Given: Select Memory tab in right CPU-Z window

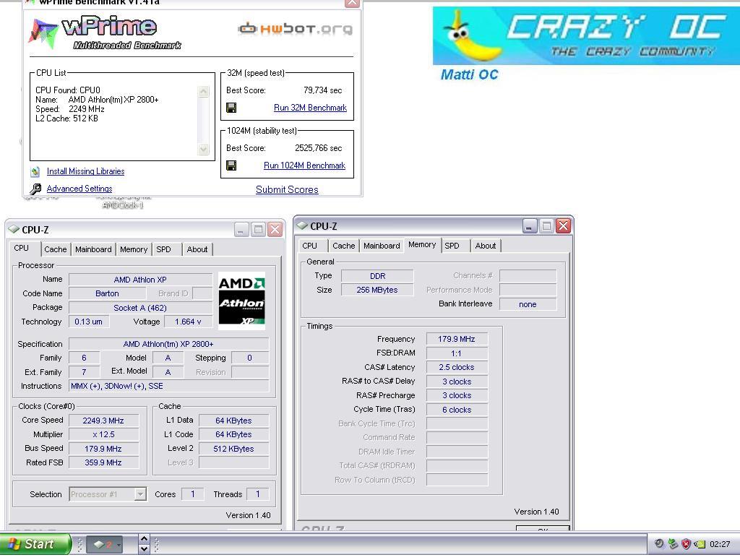Looking at the screenshot, I should (x=422, y=244).
